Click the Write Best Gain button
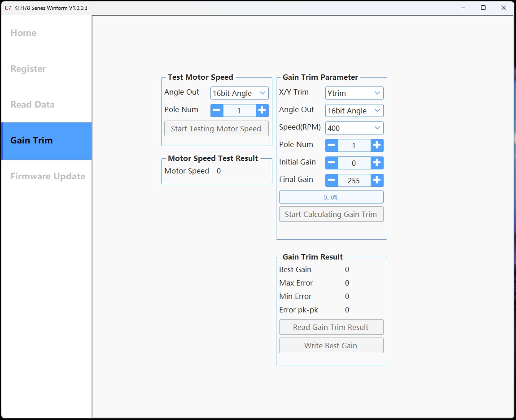Image resolution: width=516 pixels, height=420 pixels. point(331,346)
